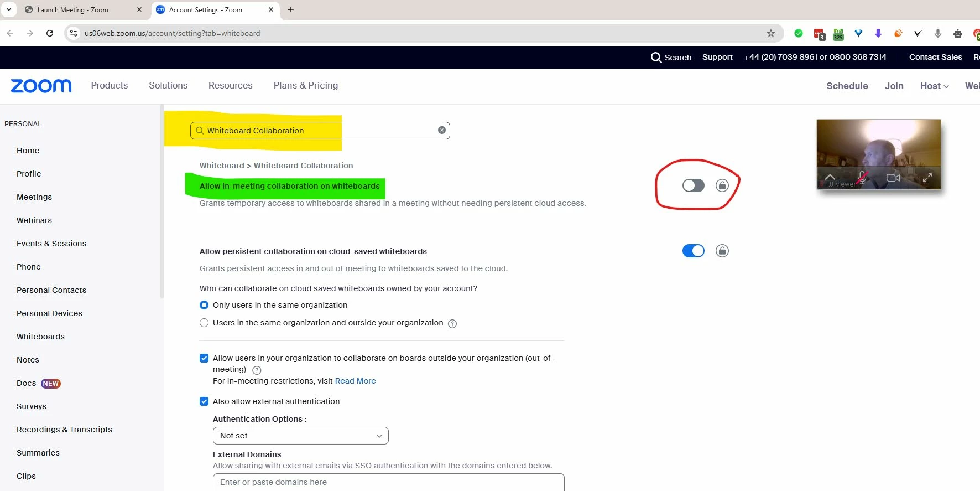This screenshot has width=980, height=491.
Task: Reload the Zoom settings page
Action: 50,33
